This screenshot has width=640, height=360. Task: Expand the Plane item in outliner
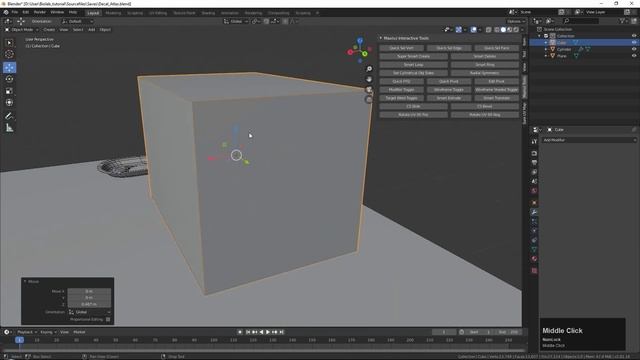(x=546, y=56)
